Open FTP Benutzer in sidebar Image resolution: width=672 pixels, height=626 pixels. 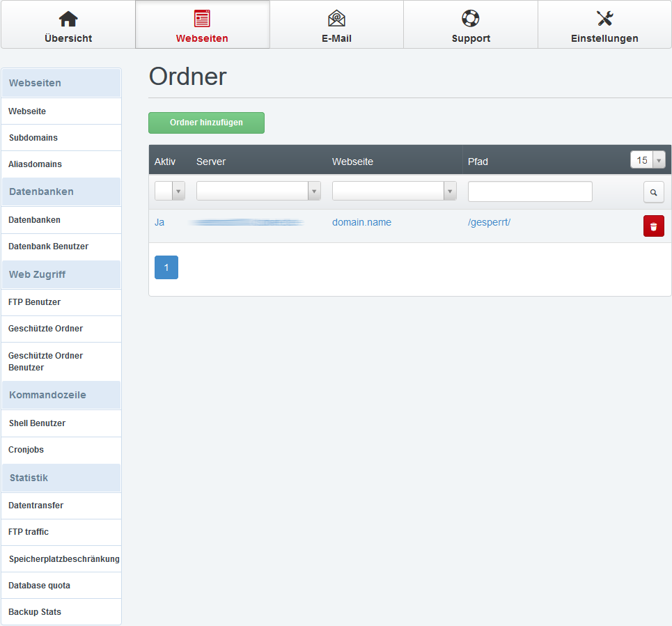(34, 302)
